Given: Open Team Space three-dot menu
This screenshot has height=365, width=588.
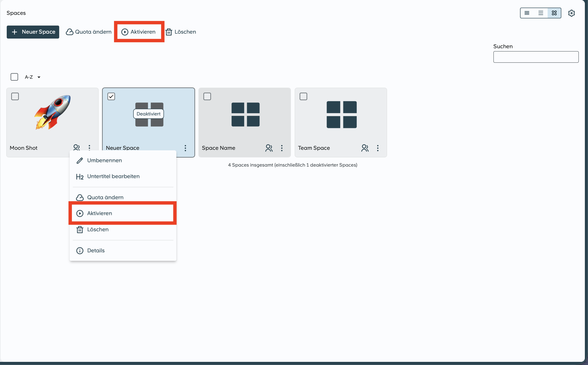Looking at the screenshot, I should (x=378, y=148).
